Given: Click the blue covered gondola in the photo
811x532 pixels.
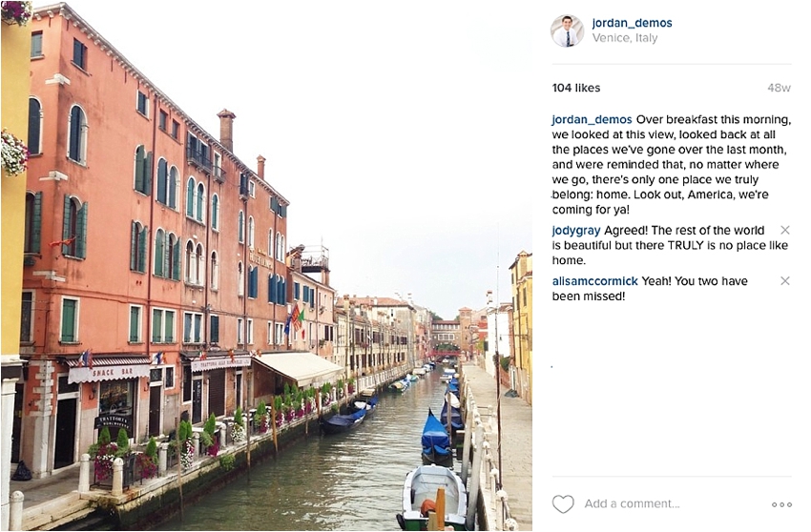Looking at the screenshot, I should coord(435,437).
